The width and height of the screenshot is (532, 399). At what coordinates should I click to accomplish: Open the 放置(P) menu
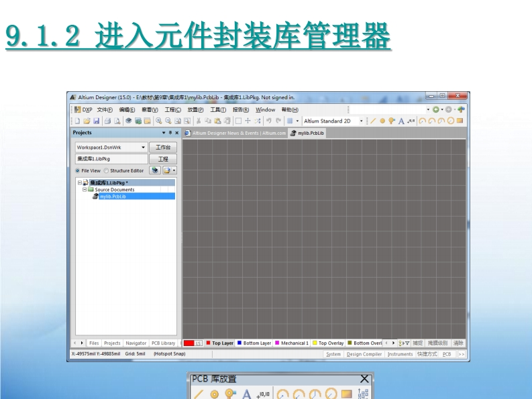coord(195,109)
